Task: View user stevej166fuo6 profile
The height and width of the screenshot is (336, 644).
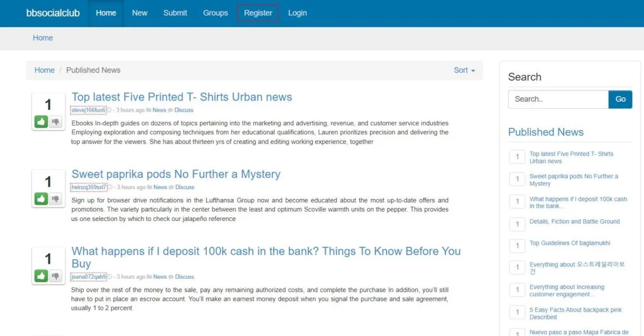Action: [x=88, y=110]
